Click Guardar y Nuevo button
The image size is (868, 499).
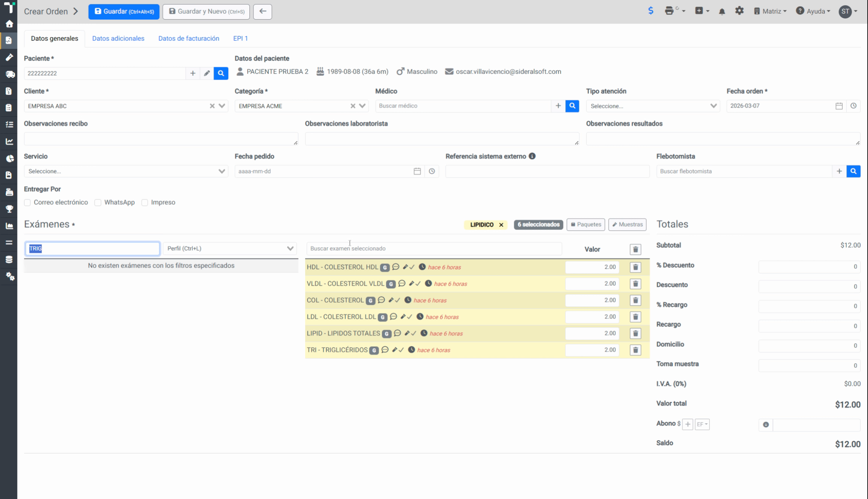pos(206,11)
